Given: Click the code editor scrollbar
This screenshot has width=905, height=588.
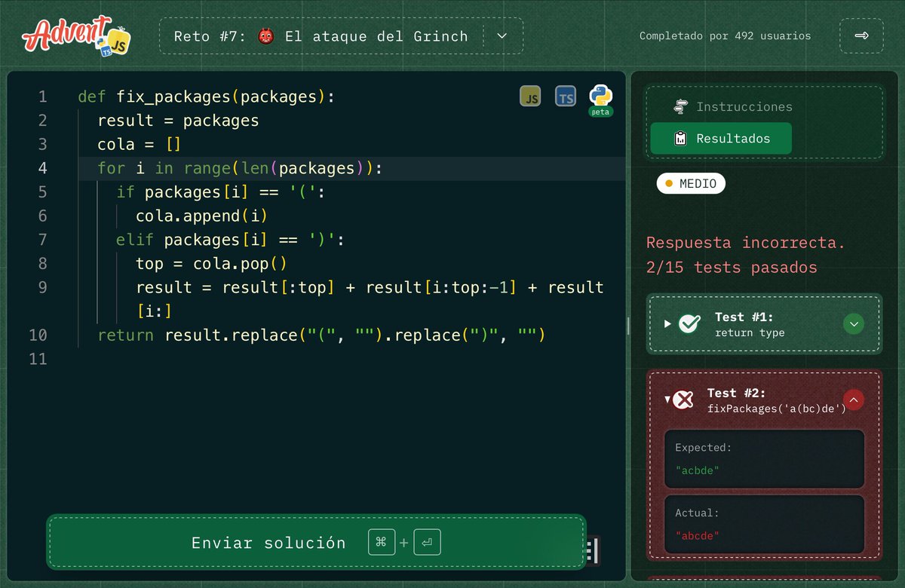Looking at the screenshot, I should click(x=628, y=325).
